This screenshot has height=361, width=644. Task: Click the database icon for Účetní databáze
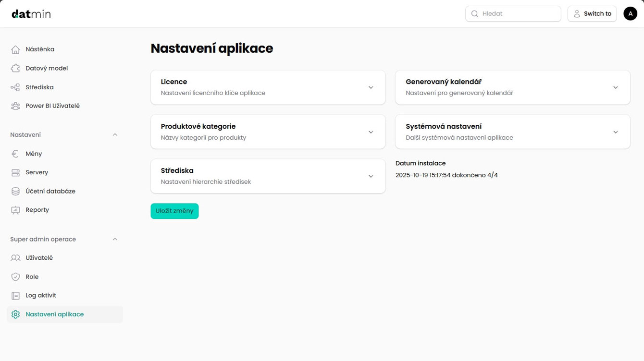pyautogui.click(x=15, y=191)
